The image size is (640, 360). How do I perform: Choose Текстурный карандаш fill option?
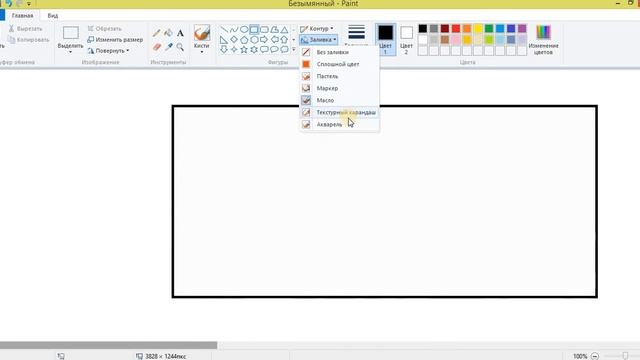pos(340,112)
